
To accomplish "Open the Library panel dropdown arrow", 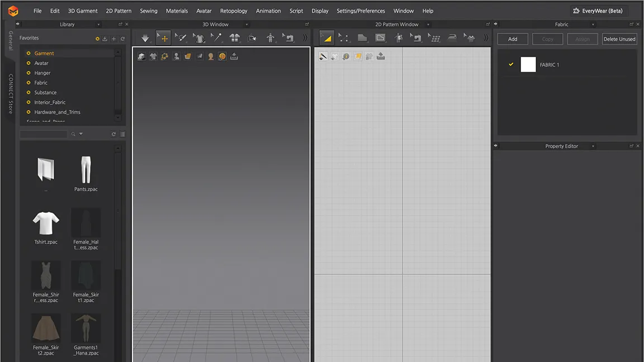I will 100,24.
